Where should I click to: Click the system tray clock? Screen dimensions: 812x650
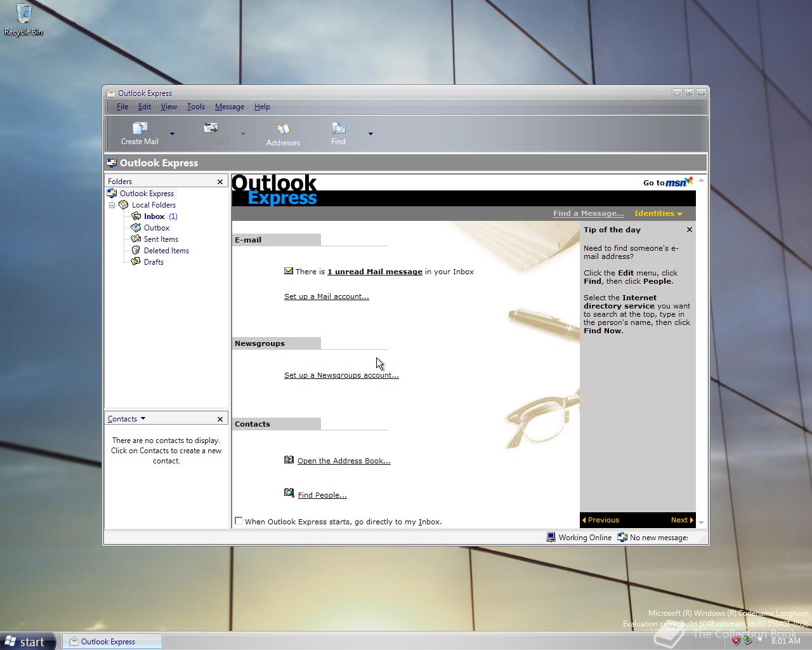pos(785,641)
